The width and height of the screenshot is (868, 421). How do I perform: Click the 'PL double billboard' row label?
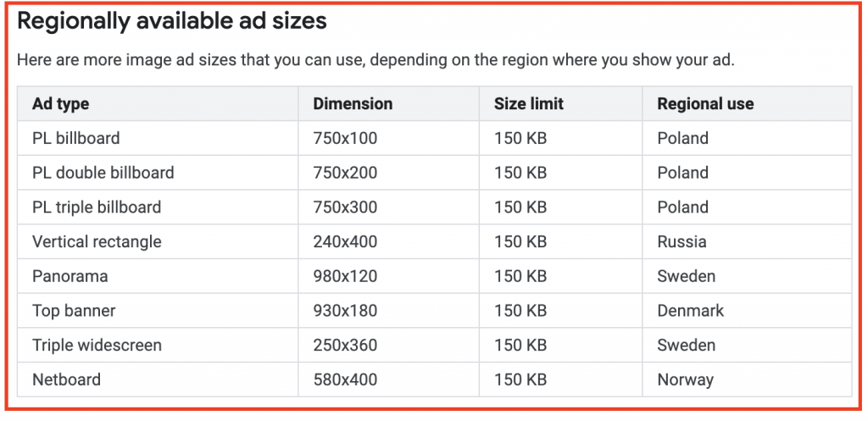pyautogui.click(x=103, y=173)
